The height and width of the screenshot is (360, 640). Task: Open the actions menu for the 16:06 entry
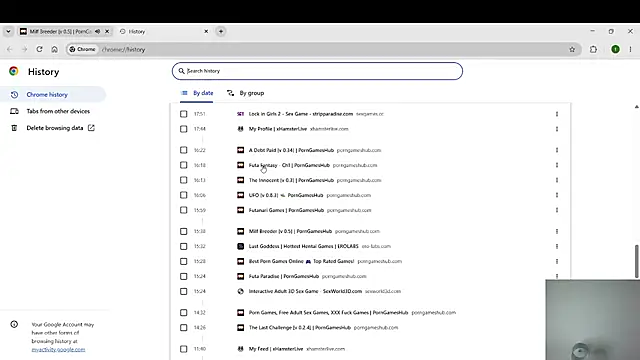557,195
